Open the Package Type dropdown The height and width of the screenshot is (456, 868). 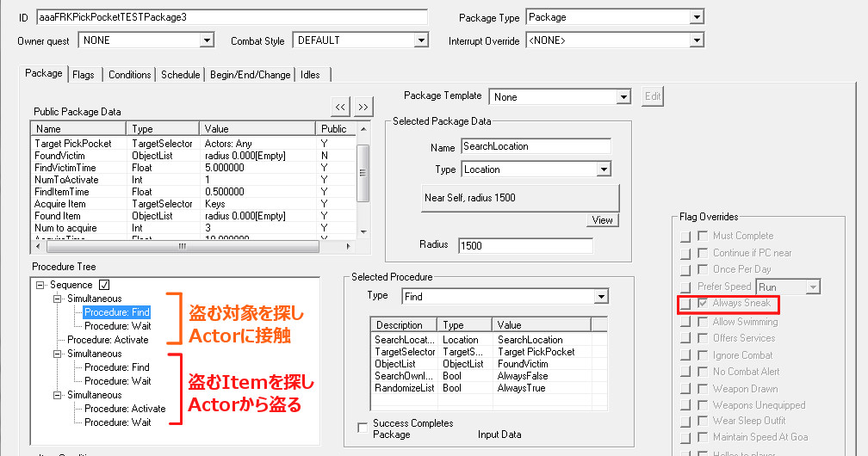[x=697, y=18]
